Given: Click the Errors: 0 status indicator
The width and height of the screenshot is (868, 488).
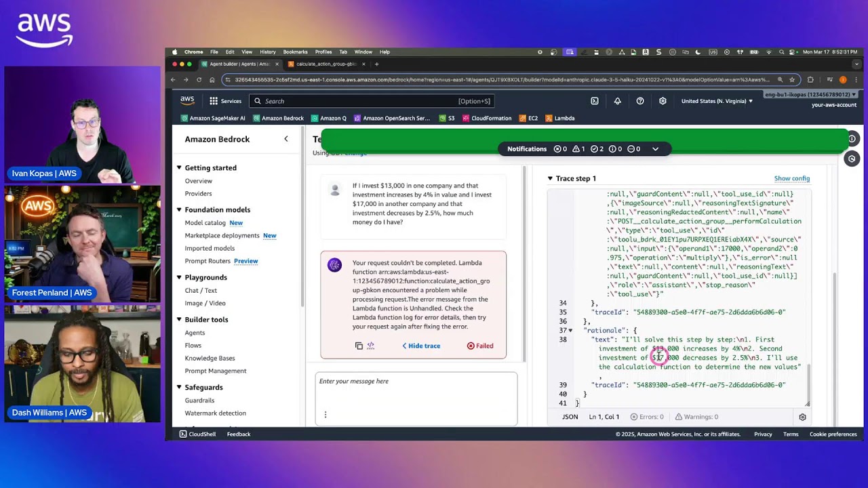Looking at the screenshot, I should pos(647,417).
